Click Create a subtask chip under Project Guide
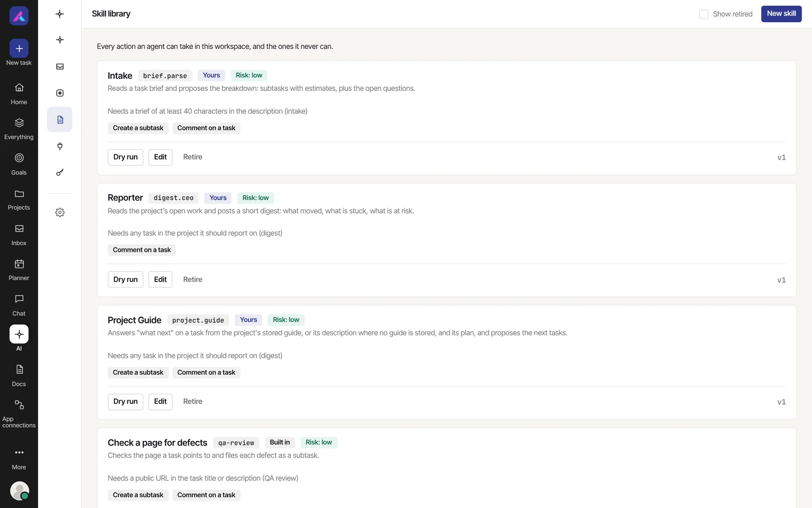This screenshot has width=812, height=508. coord(138,372)
